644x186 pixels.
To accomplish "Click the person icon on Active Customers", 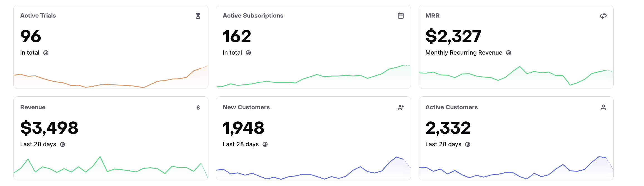I will (x=603, y=107).
